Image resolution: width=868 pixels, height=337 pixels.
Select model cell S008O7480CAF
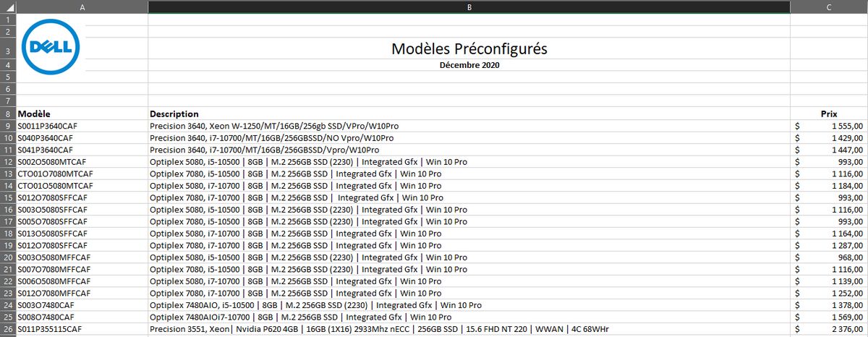pyautogui.click(x=46, y=317)
